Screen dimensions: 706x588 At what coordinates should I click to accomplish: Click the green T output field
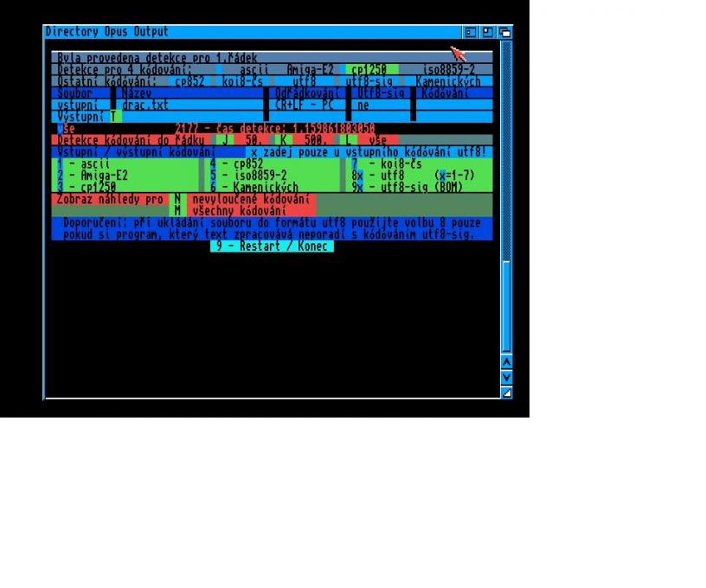click(115, 116)
